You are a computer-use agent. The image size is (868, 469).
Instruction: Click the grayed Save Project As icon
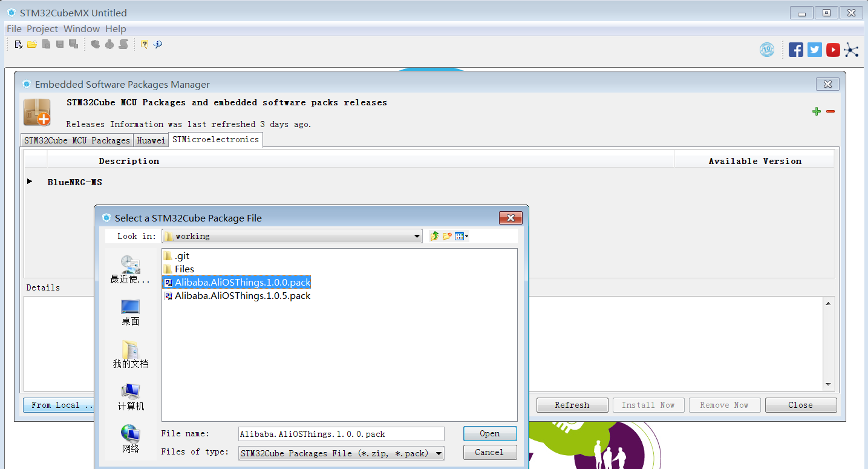pos(74,44)
